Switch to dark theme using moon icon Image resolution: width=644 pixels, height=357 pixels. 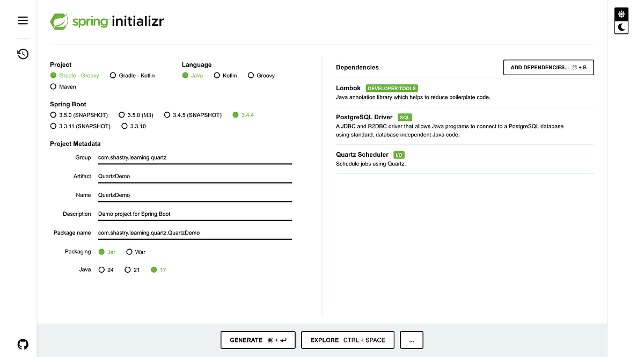(x=621, y=27)
